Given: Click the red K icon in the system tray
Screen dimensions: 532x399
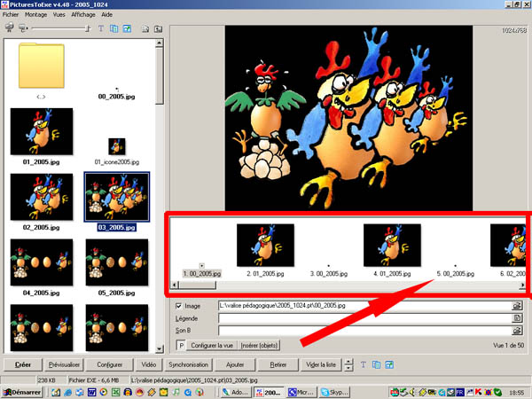Looking at the screenshot, I should 479,393.
